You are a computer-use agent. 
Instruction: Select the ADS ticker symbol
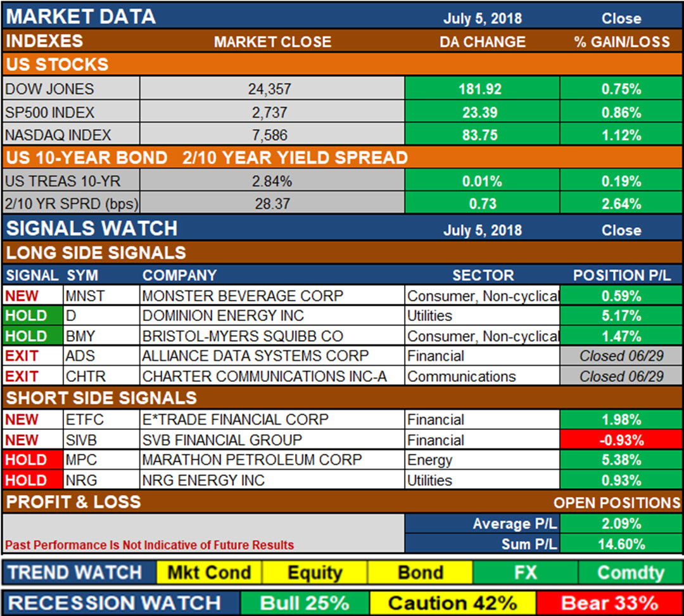click(80, 356)
